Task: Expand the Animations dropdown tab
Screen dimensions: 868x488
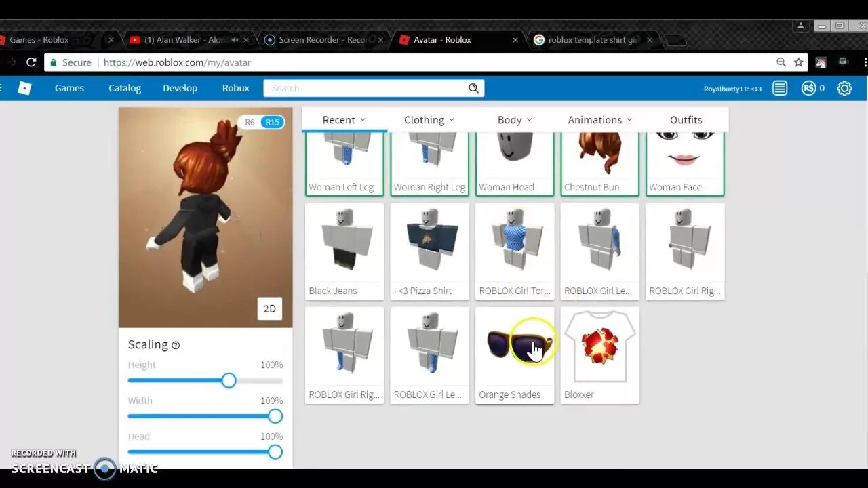Action: tap(600, 120)
